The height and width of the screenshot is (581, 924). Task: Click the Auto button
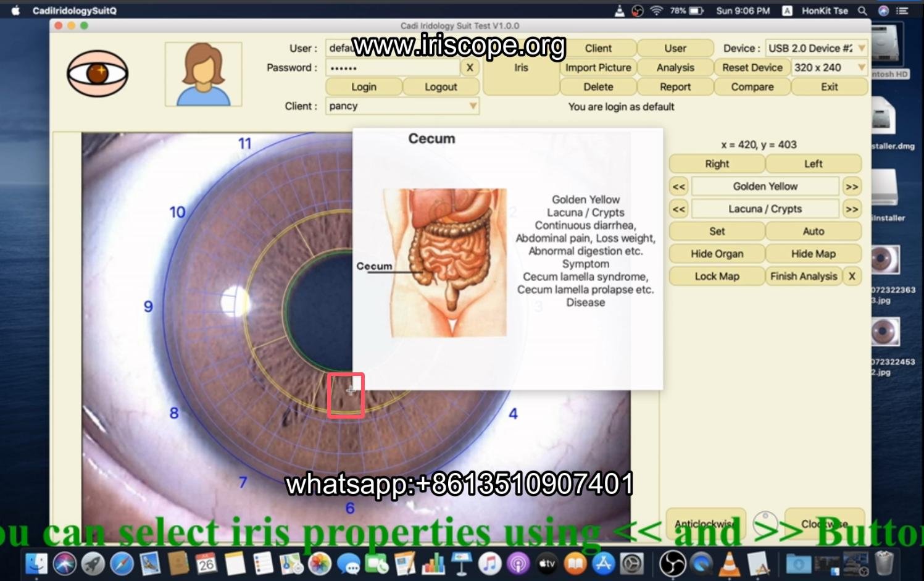814,231
